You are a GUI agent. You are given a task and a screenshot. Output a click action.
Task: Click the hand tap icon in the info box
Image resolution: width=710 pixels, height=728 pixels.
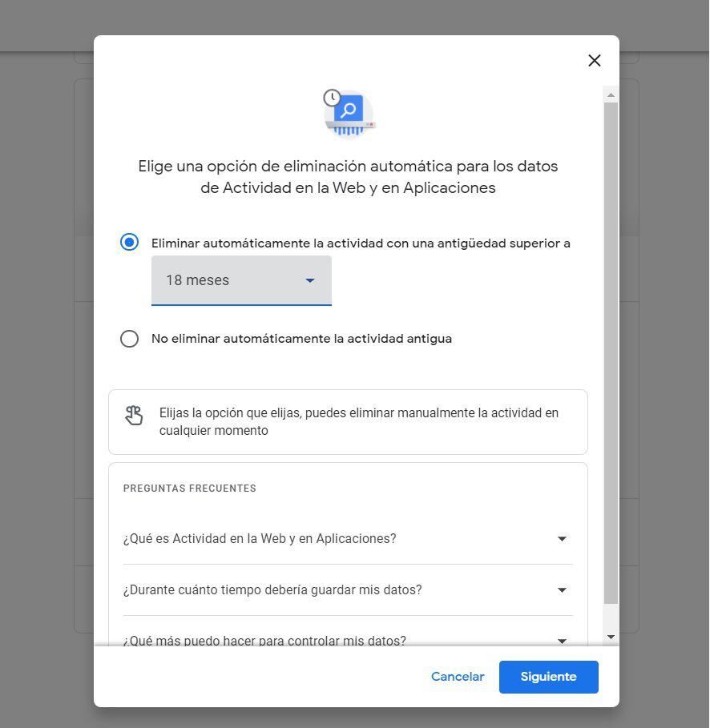(x=134, y=415)
